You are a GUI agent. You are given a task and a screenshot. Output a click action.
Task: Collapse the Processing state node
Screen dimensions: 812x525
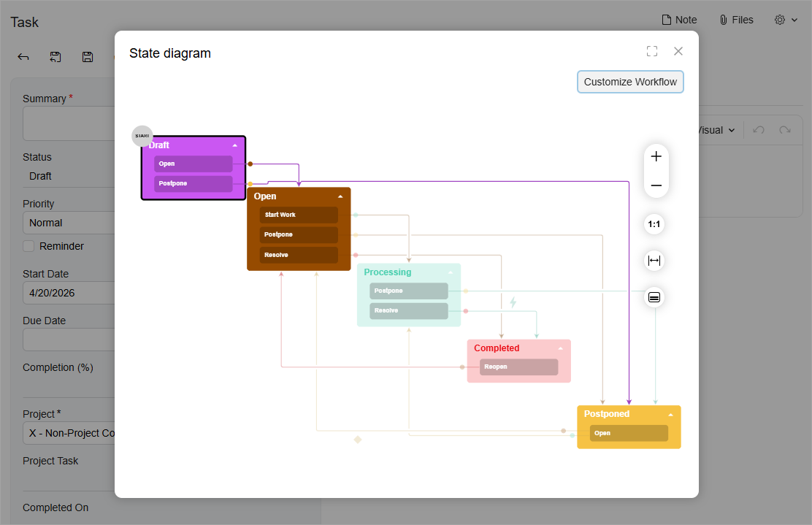pyautogui.click(x=451, y=272)
